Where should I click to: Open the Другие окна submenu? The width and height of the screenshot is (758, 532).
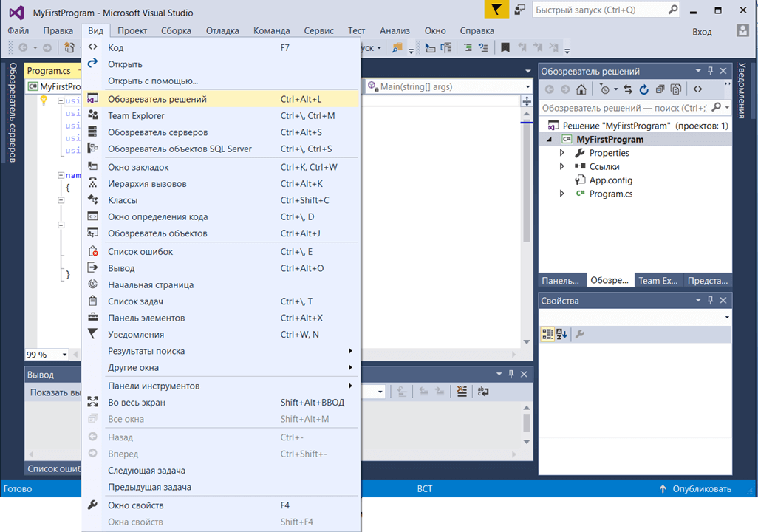(x=220, y=367)
